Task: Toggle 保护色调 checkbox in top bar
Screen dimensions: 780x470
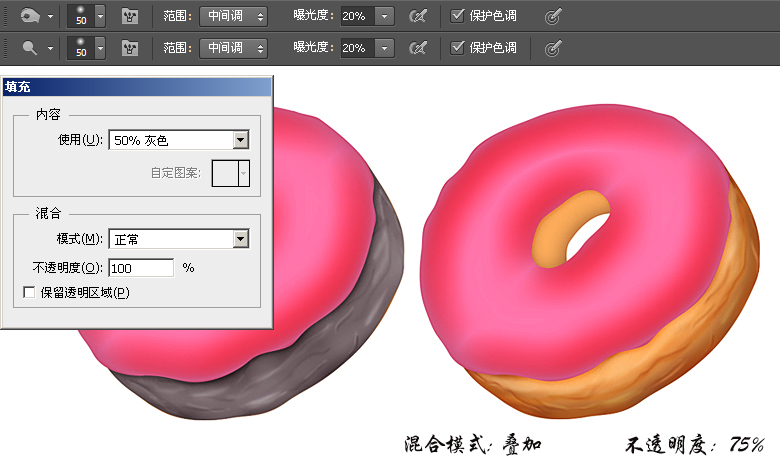Action: (x=457, y=16)
